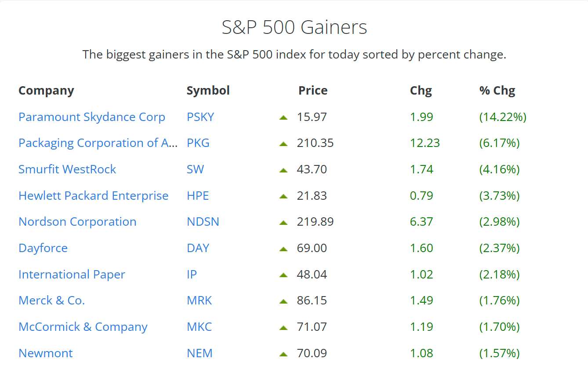The height and width of the screenshot is (370, 588).
Task: Click the green triangle beside HPE price
Action: click(283, 196)
